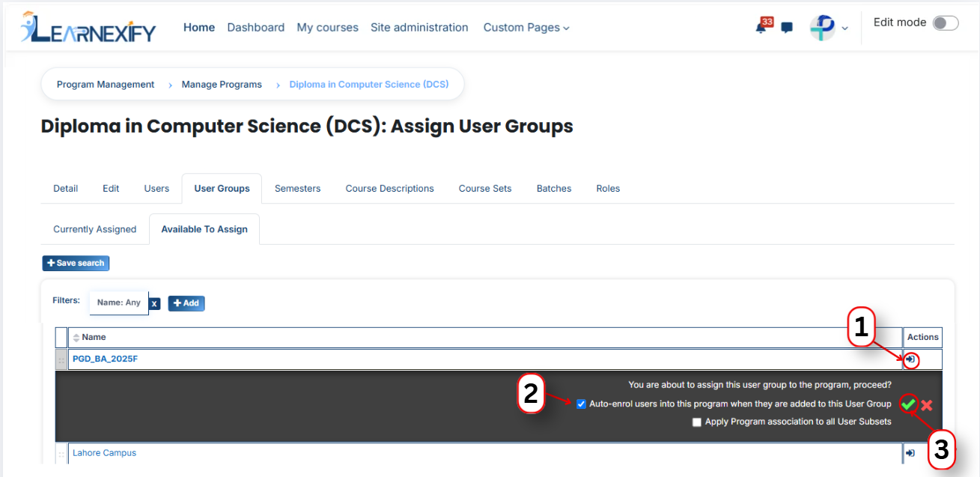980x477 pixels.
Task: Check Apply Program association to all User Subsets
Action: coord(697,422)
